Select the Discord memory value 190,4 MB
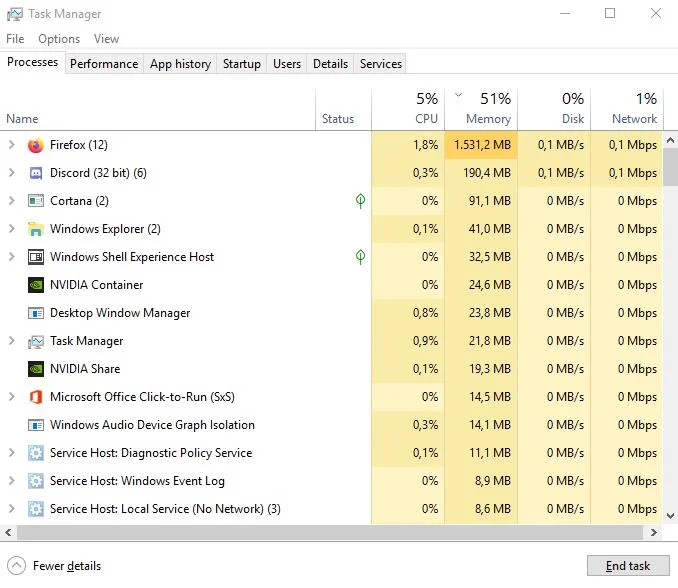Viewport: 678px width, 588px height. [x=481, y=173]
